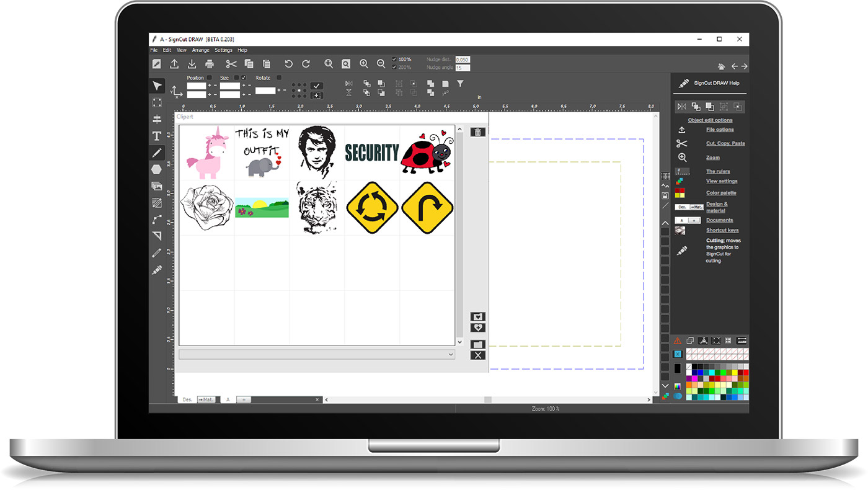The height and width of the screenshot is (490, 868).
Task: Click the Zoom out magnifier icon
Action: [x=381, y=64]
